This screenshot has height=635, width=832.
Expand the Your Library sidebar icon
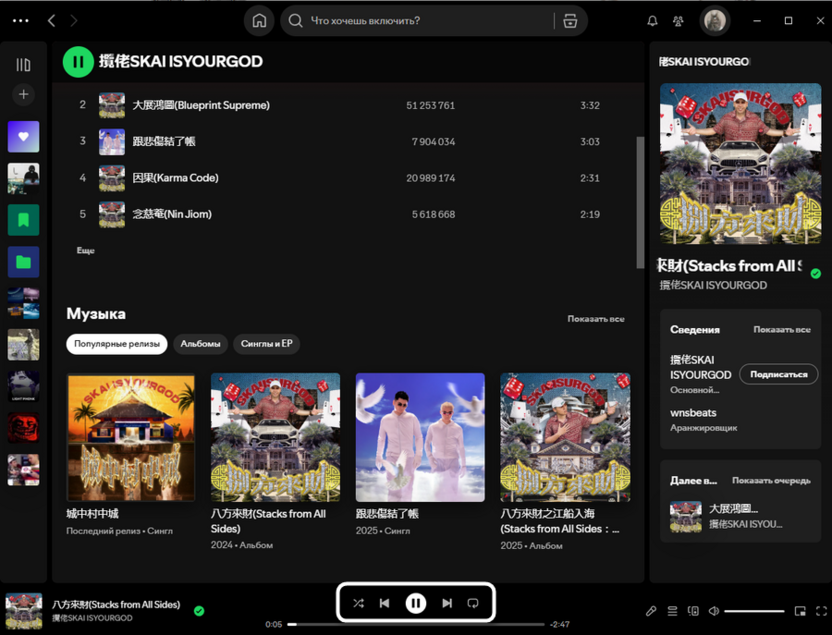[x=23, y=65]
